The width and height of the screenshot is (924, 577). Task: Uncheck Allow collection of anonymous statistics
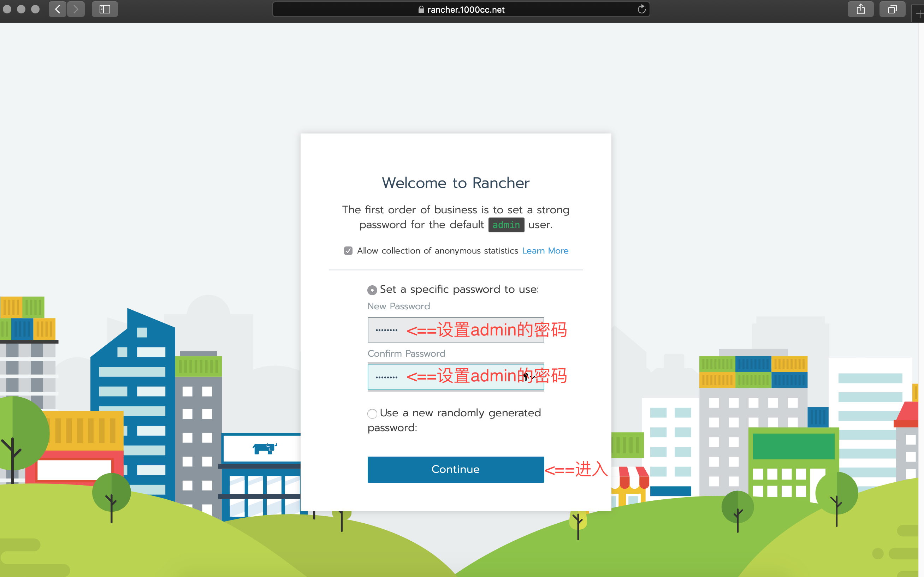click(x=348, y=251)
